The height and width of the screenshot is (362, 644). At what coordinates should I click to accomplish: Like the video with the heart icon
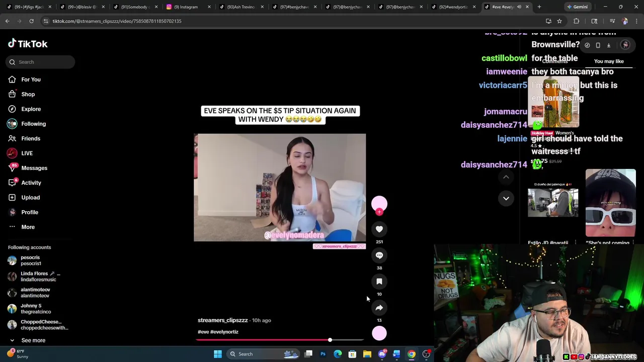(379, 229)
